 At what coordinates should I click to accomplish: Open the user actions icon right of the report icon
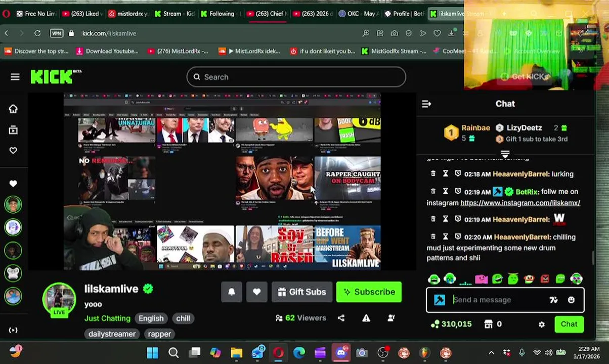[391, 318]
